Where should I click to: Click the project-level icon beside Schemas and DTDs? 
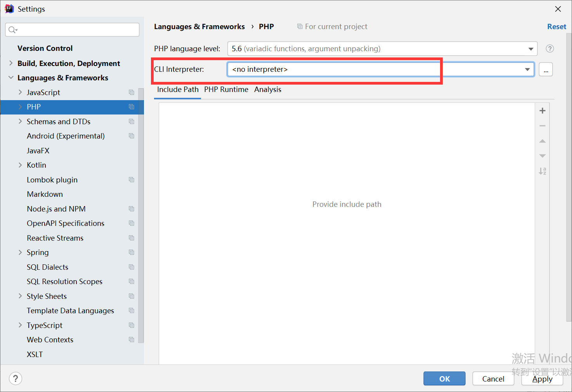pyautogui.click(x=132, y=121)
